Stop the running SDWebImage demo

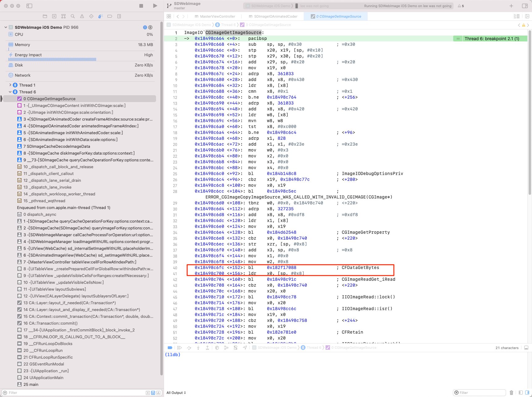point(141,6)
